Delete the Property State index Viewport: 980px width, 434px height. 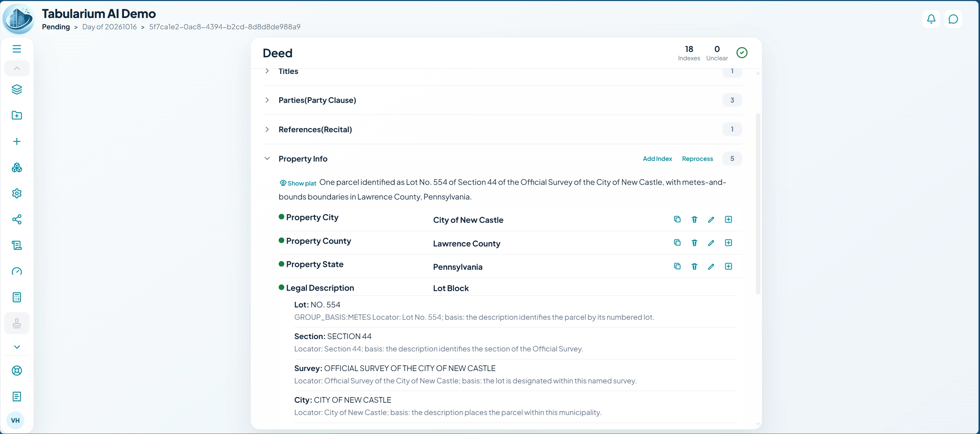[x=694, y=266]
